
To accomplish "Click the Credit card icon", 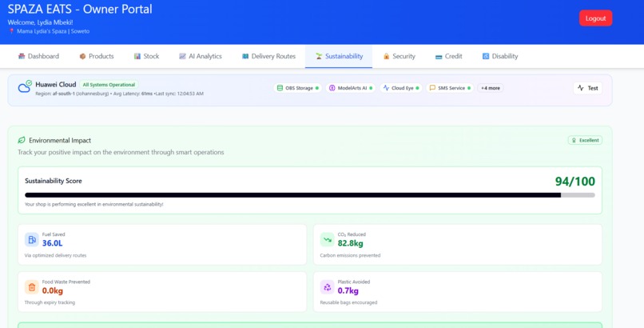I will pyautogui.click(x=439, y=57).
